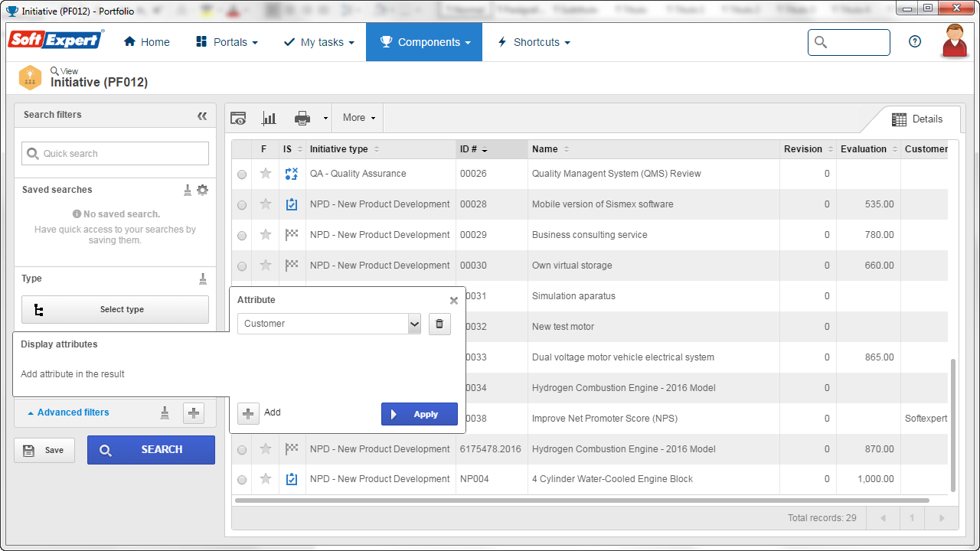
Task: Clear the Type filter broom icon
Action: (x=203, y=279)
